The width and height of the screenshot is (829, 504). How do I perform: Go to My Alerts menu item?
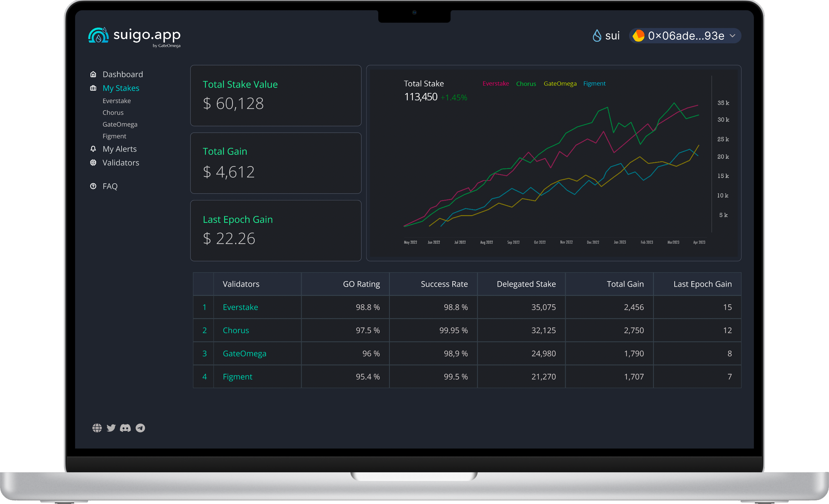119,149
